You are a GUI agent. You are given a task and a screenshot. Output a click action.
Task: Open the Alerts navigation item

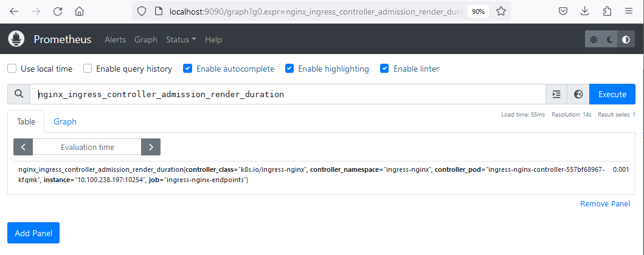click(x=115, y=39)
